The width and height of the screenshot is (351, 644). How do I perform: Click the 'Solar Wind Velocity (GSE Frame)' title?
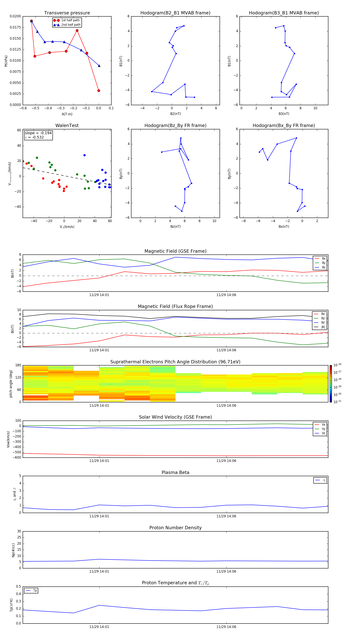(175, 417)
